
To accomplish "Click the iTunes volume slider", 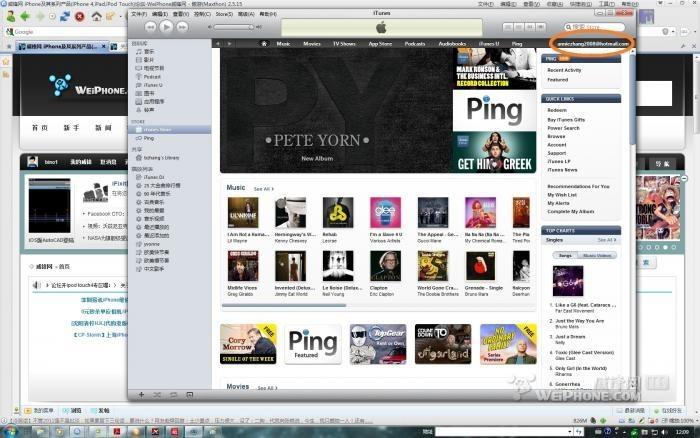I will pyautogui.click(x=233, y=27).
